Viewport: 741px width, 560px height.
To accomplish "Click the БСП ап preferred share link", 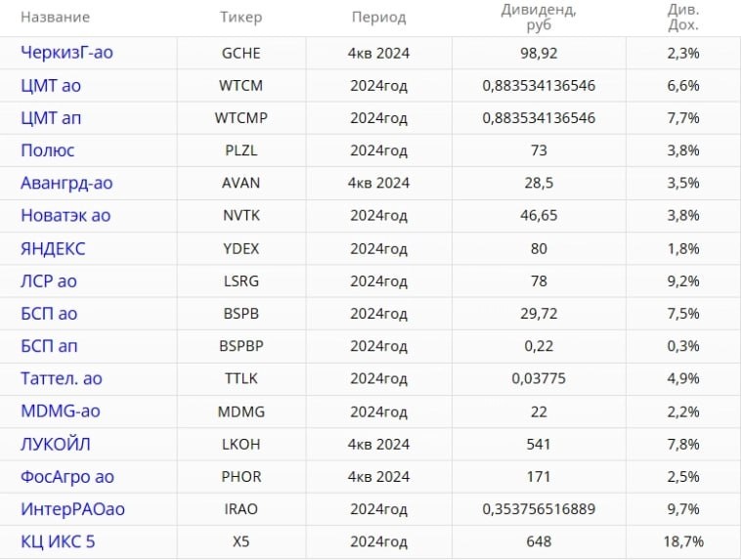I will coord(49,346).
